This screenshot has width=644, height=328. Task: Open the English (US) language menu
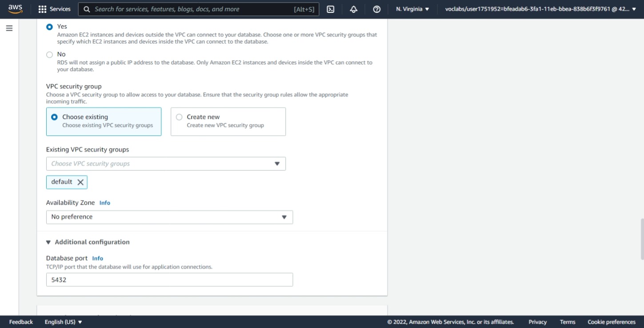coord(63,322)
